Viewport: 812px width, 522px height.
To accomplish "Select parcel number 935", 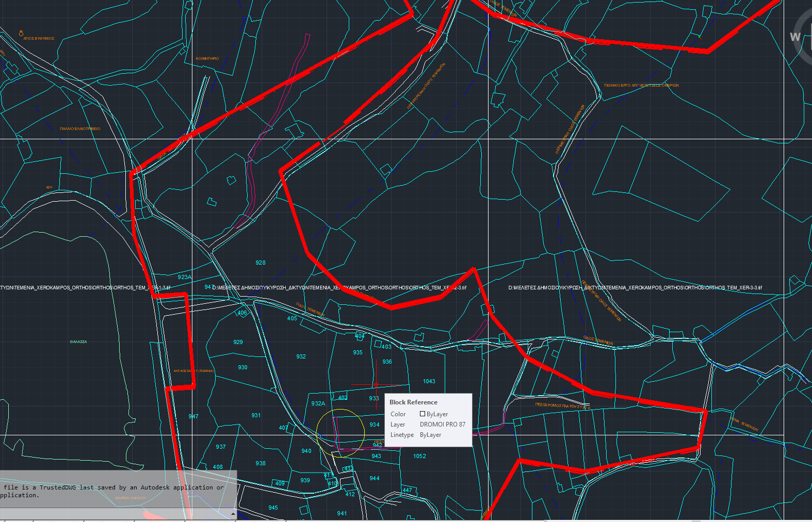I will 358,352.
